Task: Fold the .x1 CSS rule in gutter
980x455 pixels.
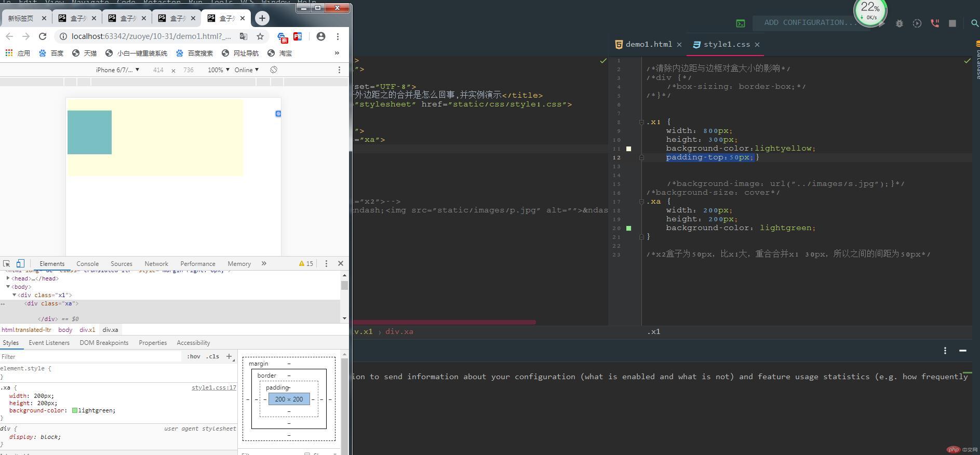Action: (641, 122)
